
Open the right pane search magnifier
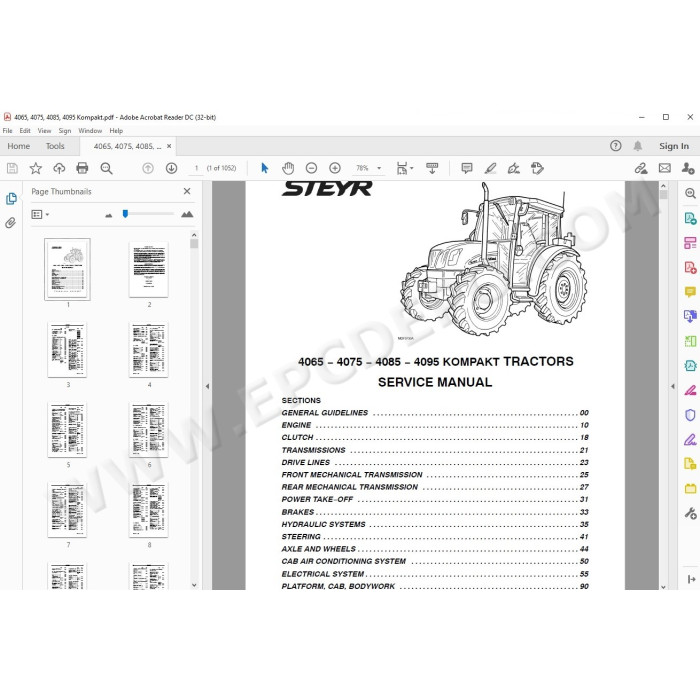[x=690, y=193]
